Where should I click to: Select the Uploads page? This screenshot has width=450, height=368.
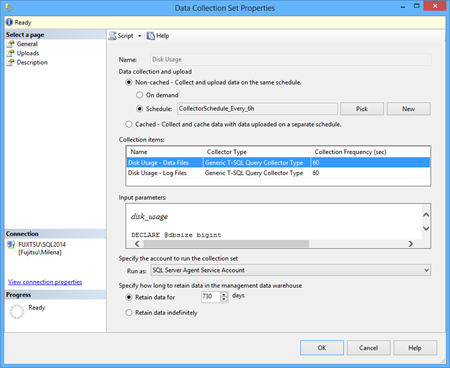tap(28, 53)
